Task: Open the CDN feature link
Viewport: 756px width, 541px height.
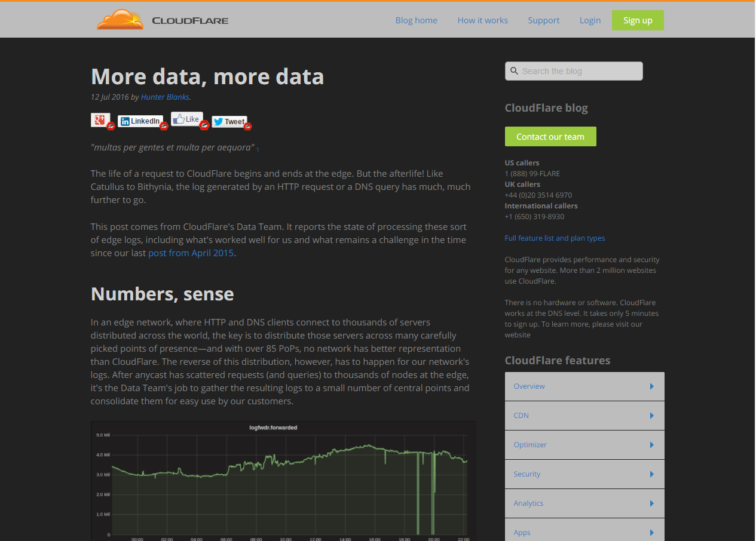Action: pos(521,416)
